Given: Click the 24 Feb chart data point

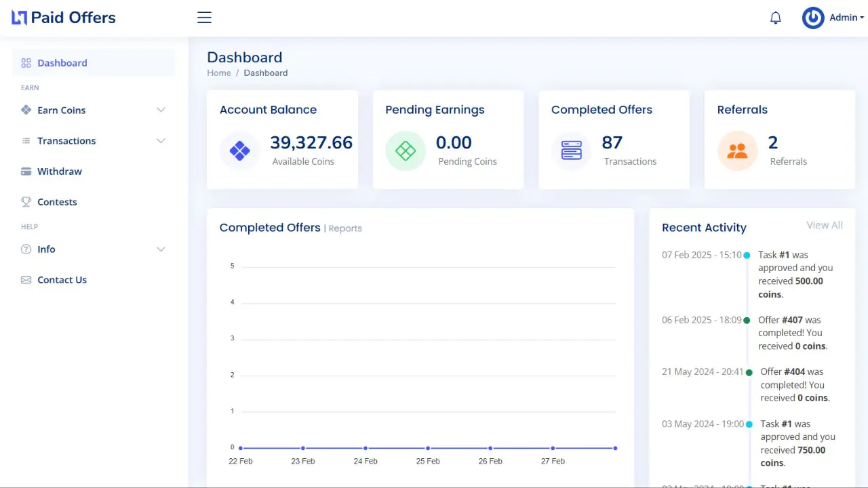Looking at the screenshot, I should point(366,448).
